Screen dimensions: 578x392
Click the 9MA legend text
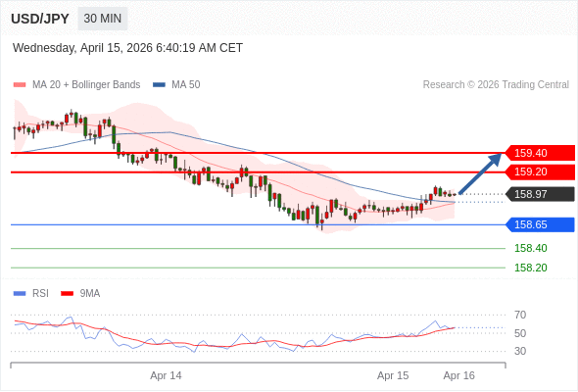[90, 294]
